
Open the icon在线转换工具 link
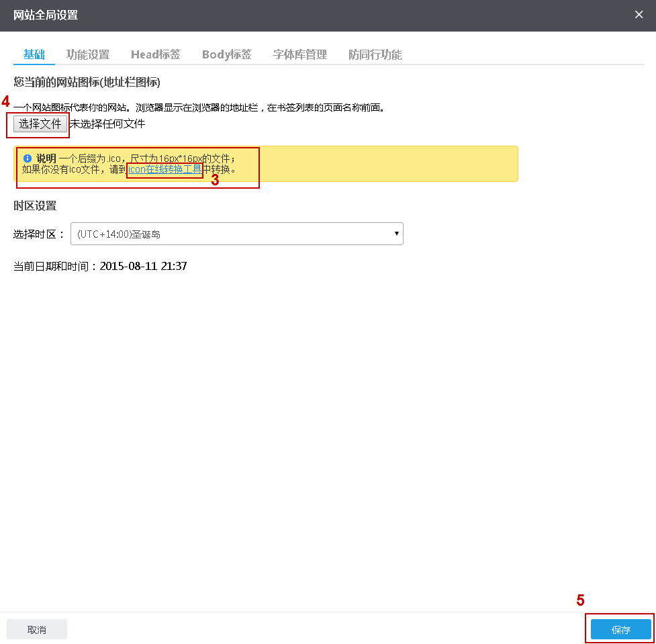165,169
